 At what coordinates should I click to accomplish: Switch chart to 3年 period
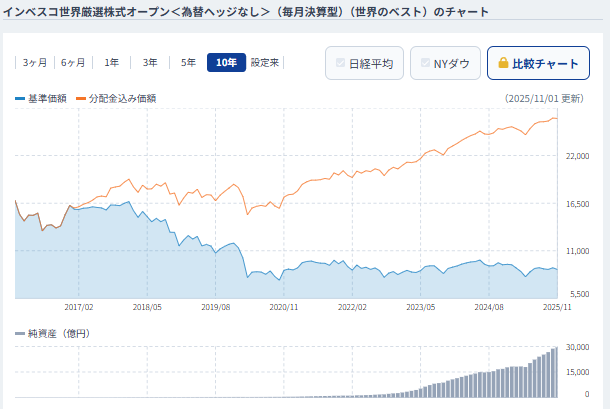[150, 63]
